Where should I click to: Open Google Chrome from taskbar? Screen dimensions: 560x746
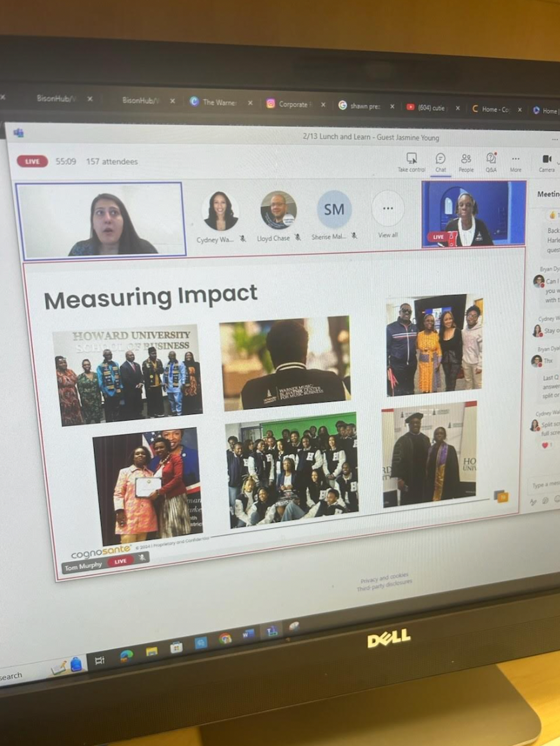[x=225, y=638]
